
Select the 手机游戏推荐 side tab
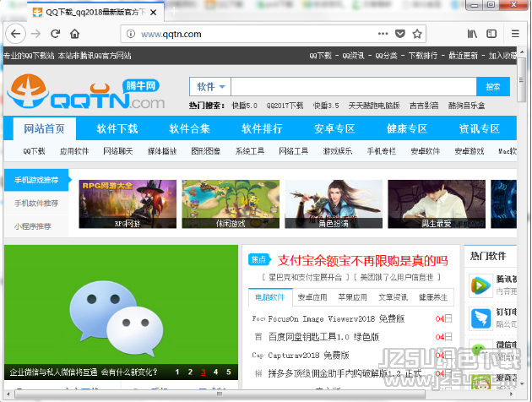36,180
